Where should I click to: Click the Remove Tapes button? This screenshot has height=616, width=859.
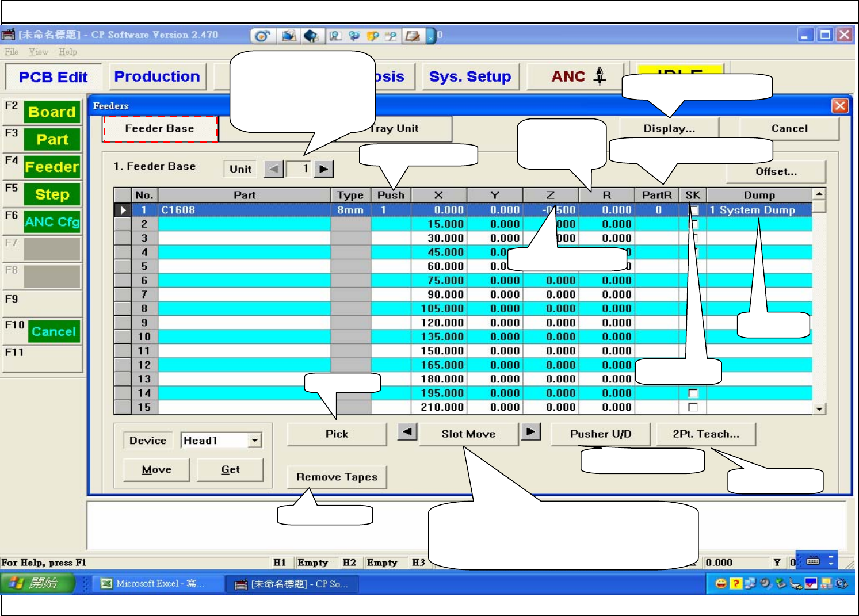tap(337, 477)
